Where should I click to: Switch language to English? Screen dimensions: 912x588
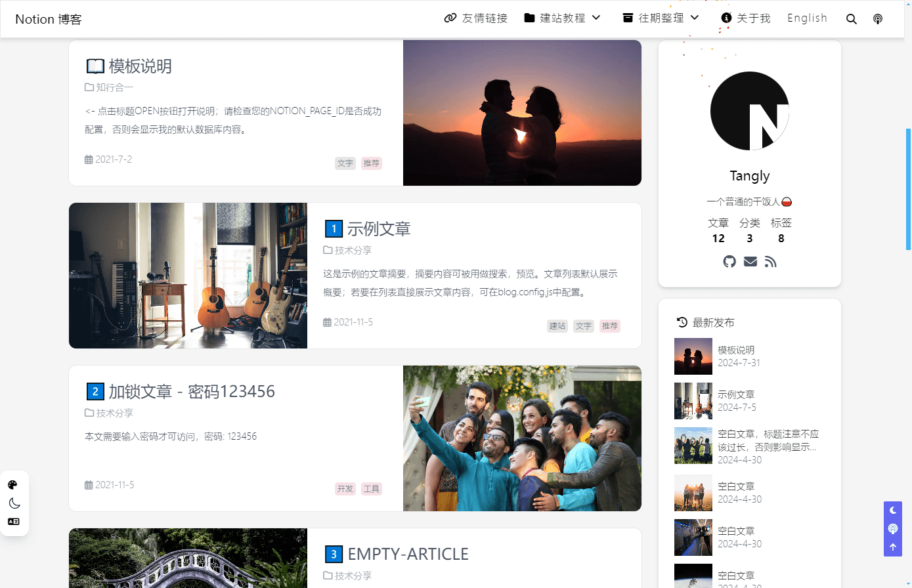coord(807,18)
